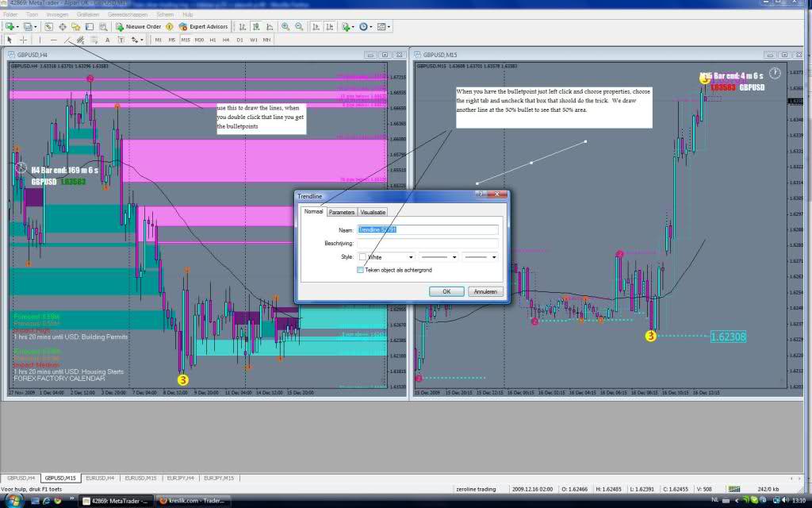Select the trendline drawing tool

(x=67, y=40)
